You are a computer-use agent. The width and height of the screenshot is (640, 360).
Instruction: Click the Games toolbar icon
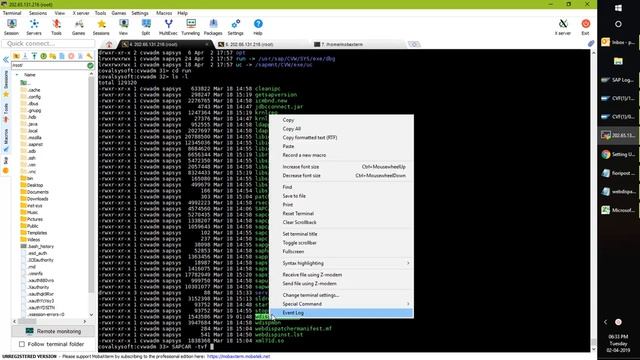78,27
